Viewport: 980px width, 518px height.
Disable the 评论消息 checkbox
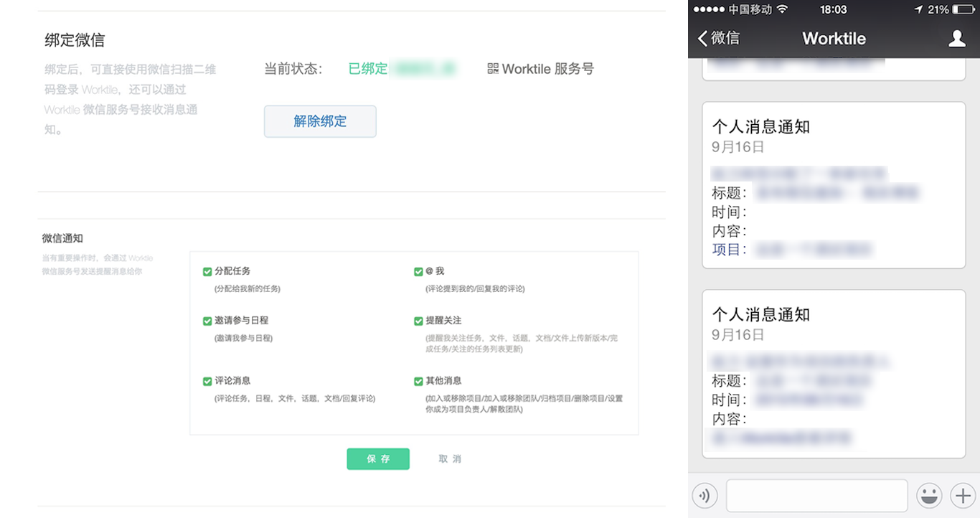pyautogui.click(x=207, y=382)
